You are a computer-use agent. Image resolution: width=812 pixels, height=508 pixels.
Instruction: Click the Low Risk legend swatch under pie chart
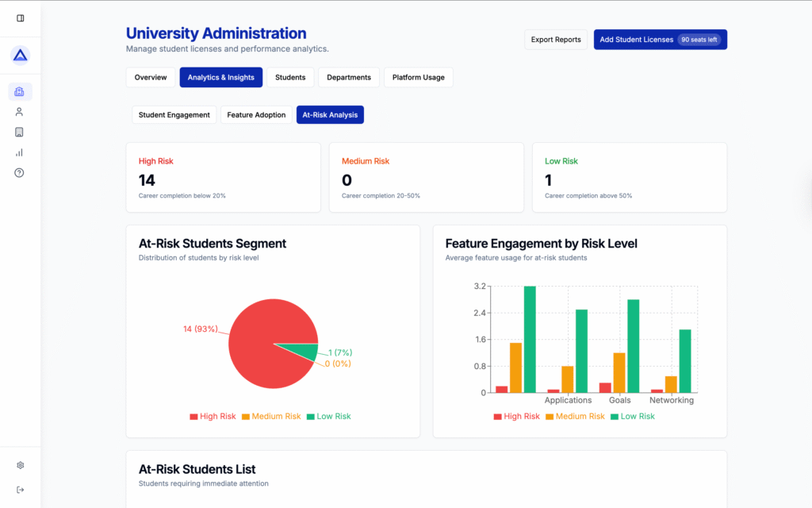point(311,417)
